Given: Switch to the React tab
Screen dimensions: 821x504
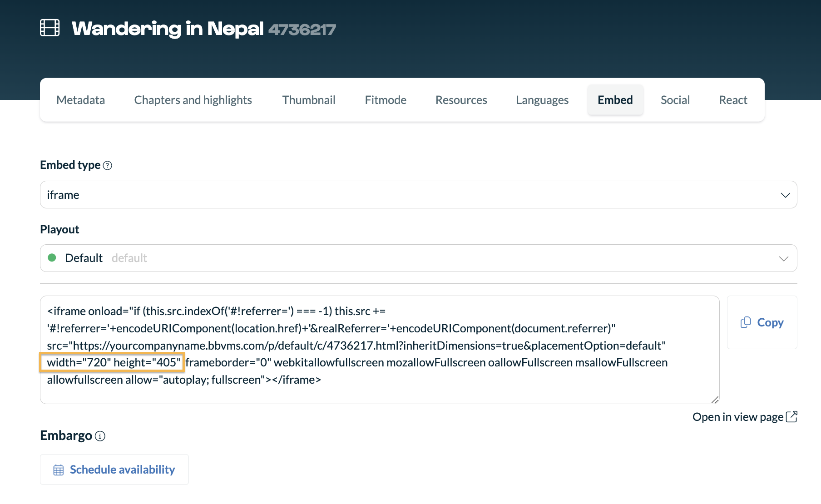Looking at the screenshot, I should pyautogui.click(x=733, y=100).
